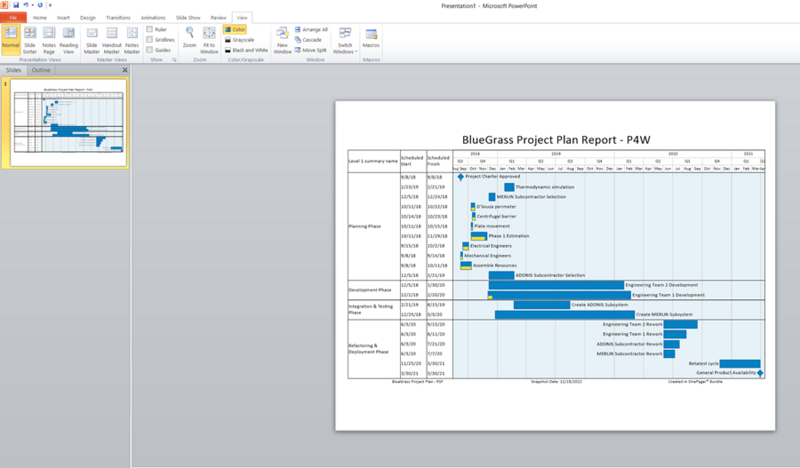This screenshot has height=468, width=800.
Task: Click the Redo icon in quick access toolbar
Action: (40, 5)
